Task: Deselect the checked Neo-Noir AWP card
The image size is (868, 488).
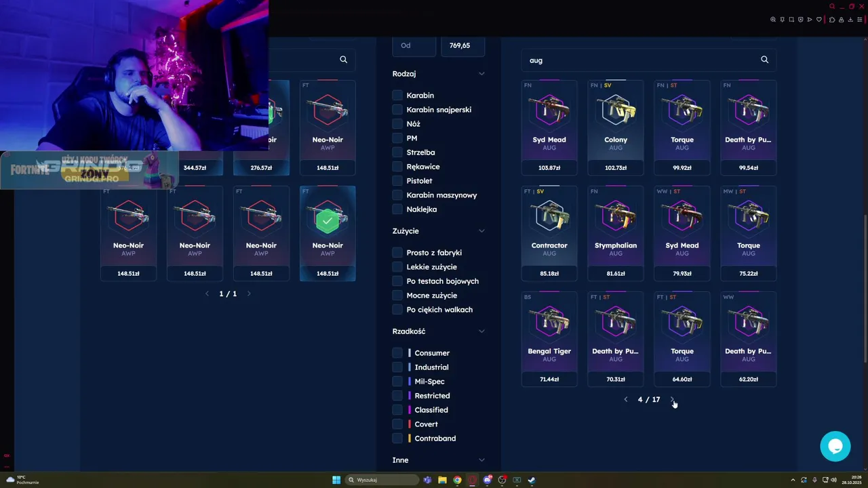Action: [x=328, y=233]
